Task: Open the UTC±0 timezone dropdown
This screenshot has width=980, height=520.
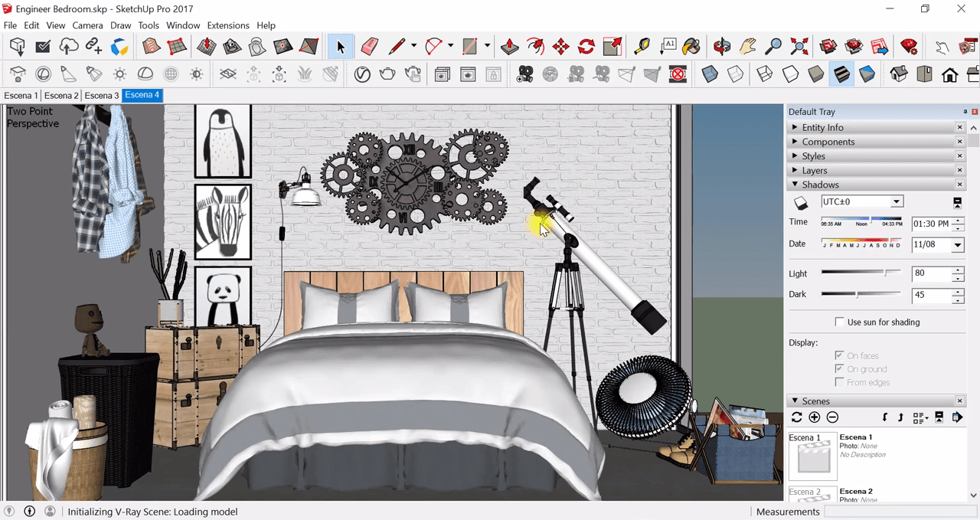Action: pos(896,201)
